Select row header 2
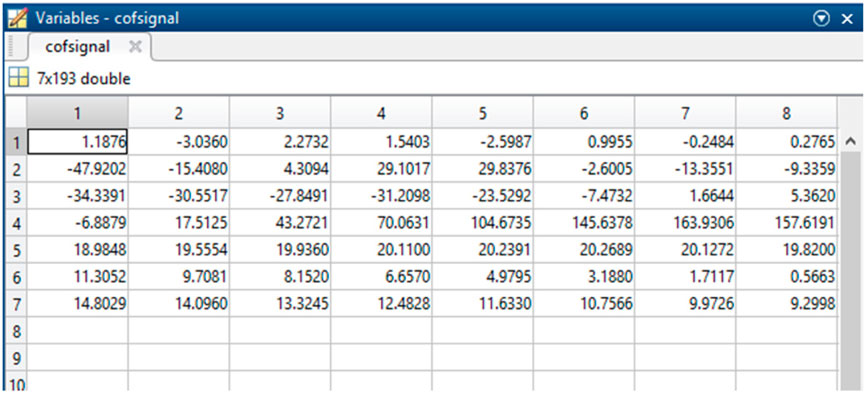 click(x=16, y=169)
